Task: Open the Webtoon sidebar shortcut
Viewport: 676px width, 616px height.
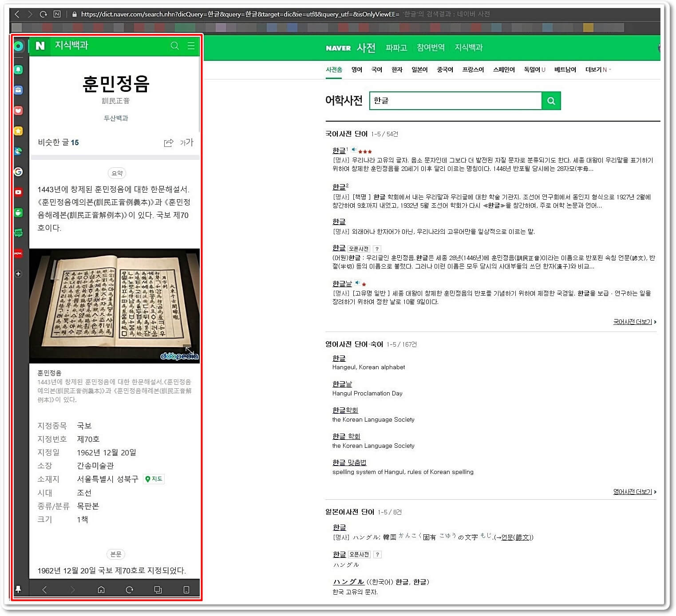Action: click(x=18, y=233)
